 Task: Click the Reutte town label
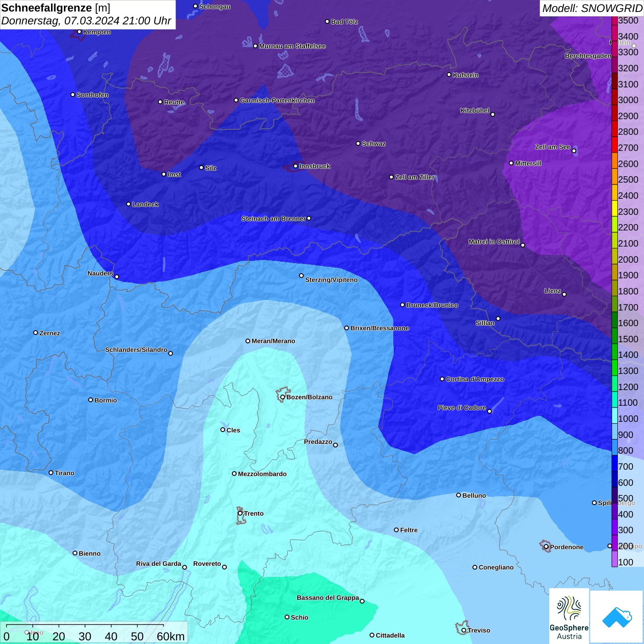[x=174, y=102]
